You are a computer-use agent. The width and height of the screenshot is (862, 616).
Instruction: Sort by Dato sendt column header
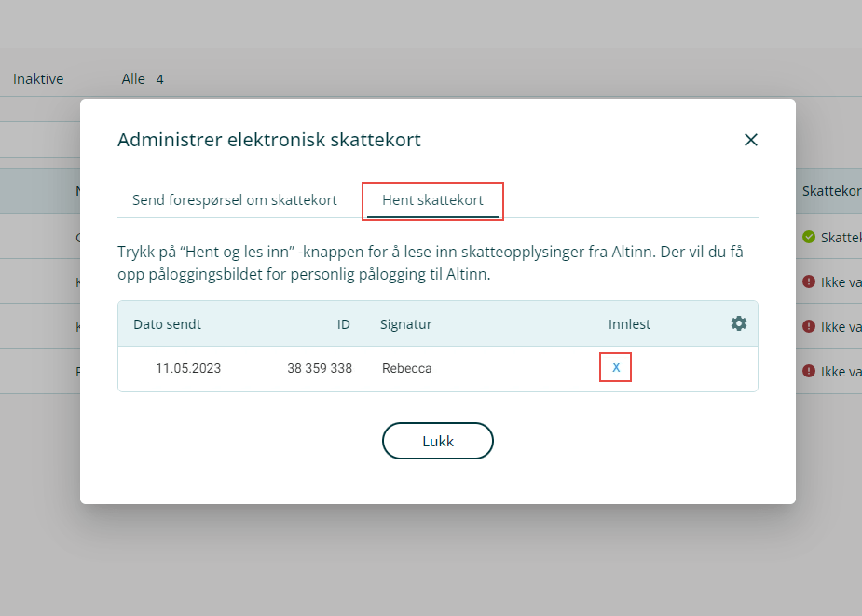coord(167,324)
